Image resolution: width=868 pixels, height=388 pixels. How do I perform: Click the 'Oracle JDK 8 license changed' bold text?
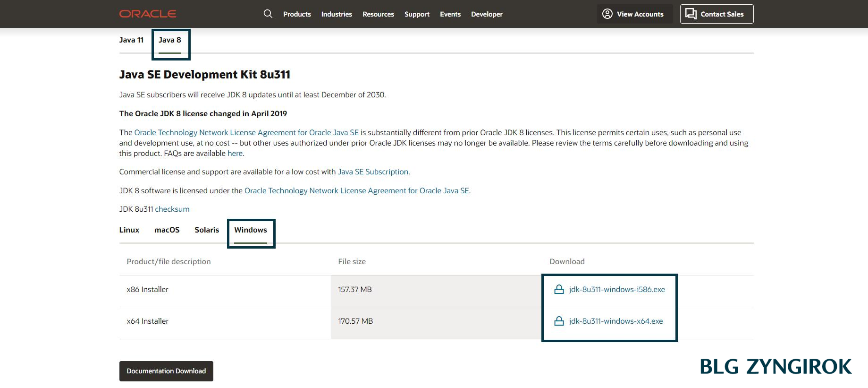click(203, 114)
